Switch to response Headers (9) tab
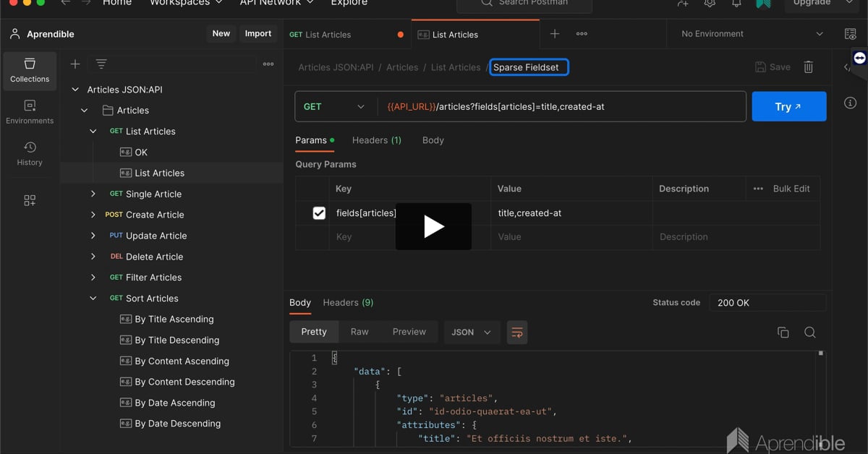 348,302
